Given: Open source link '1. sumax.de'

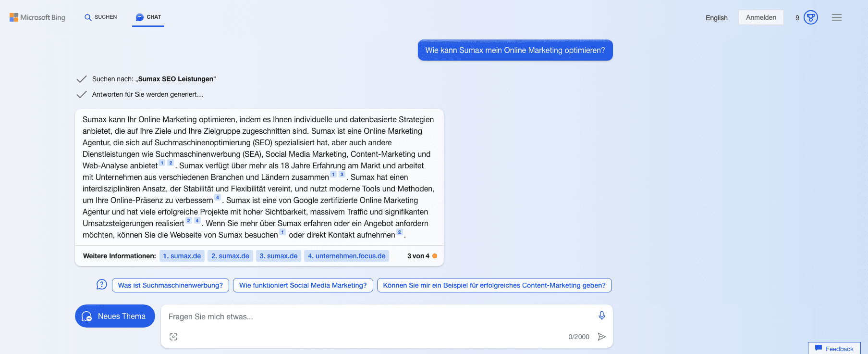Looking at the screenshot, I should tap(182, 256).
